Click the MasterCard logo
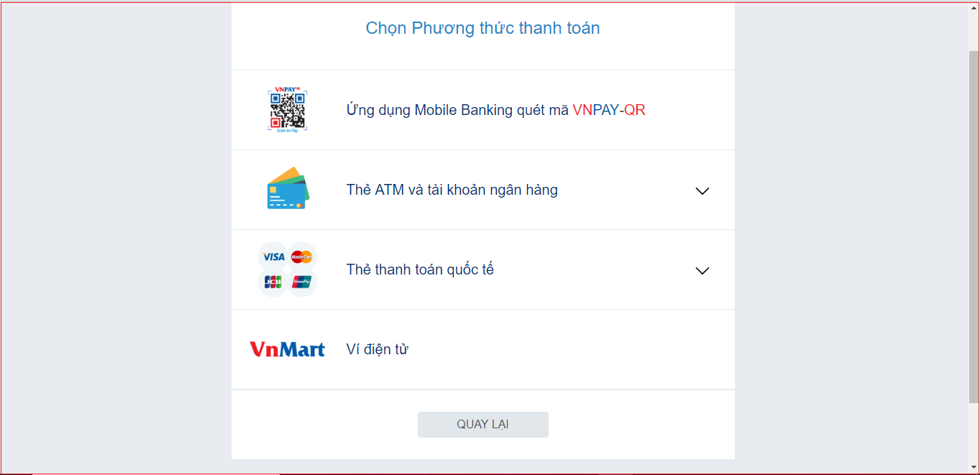 [x=302, y=257]
